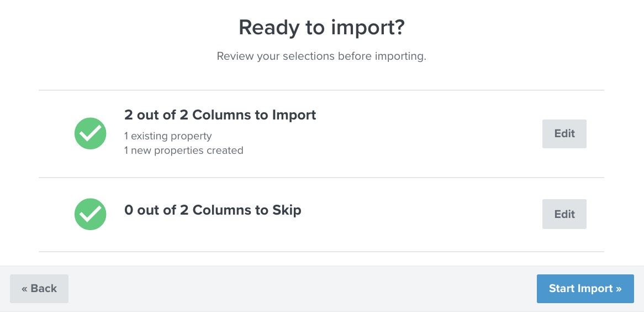Click the "Columns to Skip" label text
This screenshot has width=644, height=312.
247,210
